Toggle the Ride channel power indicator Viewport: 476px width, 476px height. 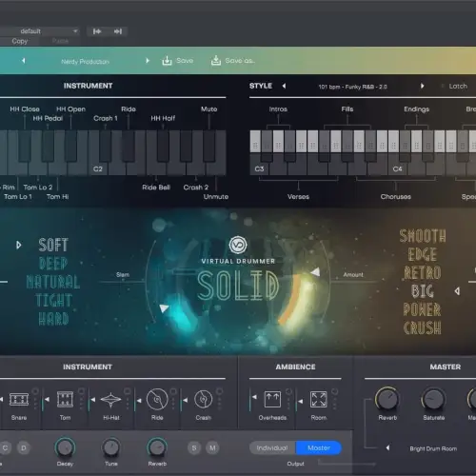tap(173, 391)
